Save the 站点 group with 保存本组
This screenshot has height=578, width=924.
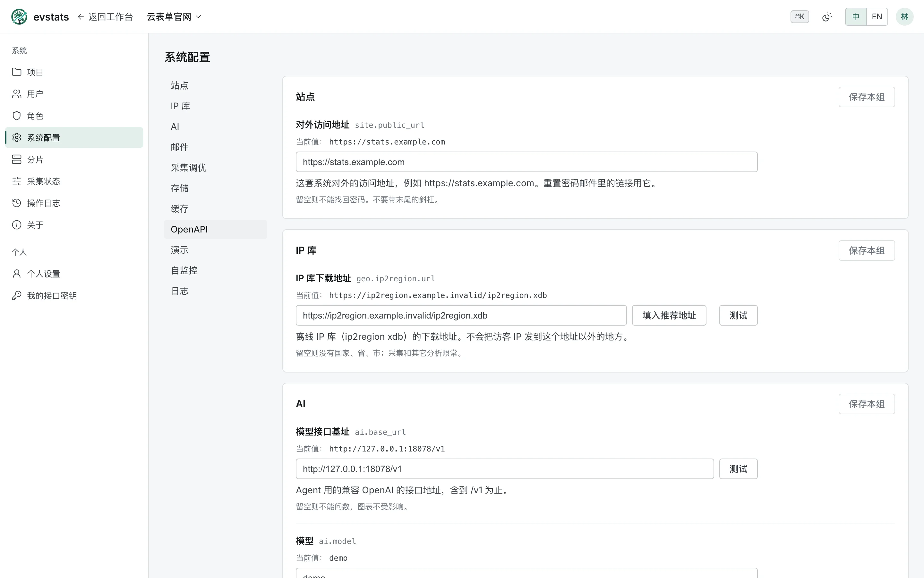(866, 97)
